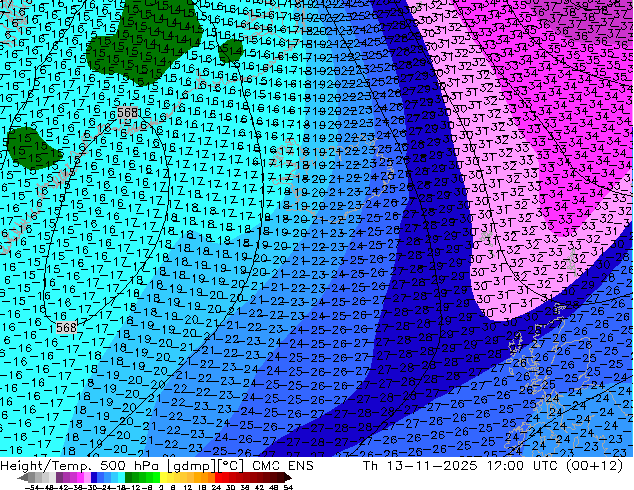This screenshot has width=634, height=490.
Task: Click the right dark arrow of the color scale
Action: tap(288, 478)
